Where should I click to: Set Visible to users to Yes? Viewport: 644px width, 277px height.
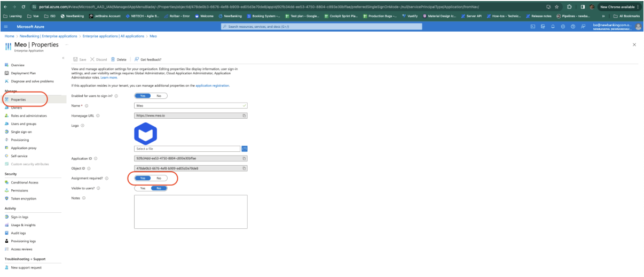143,188
